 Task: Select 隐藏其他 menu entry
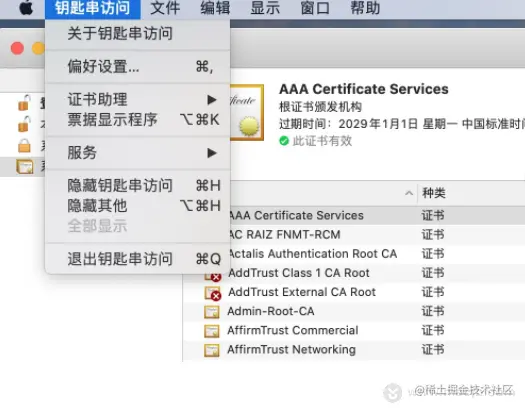click(x=138, y=206)
